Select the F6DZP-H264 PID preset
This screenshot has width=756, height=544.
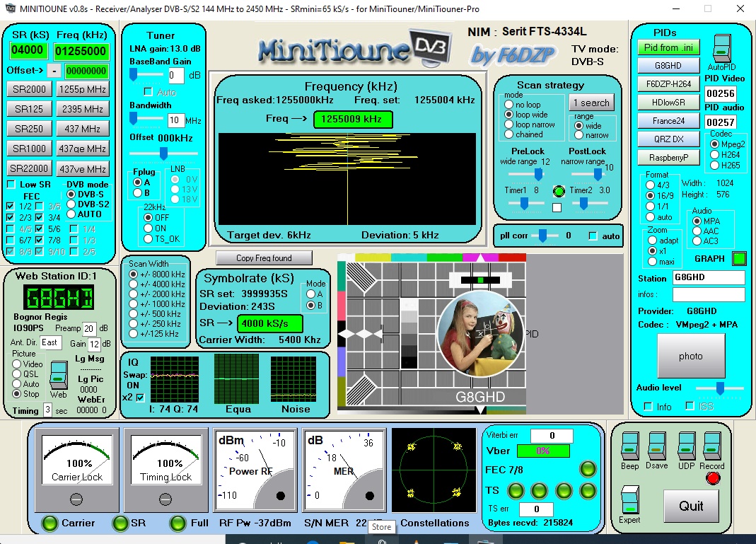click(x=668, y=84)
